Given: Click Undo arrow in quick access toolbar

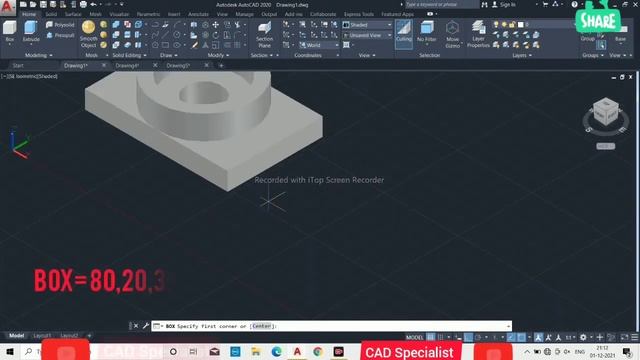Looking at the screenshot, I should [x=93, y=4].
